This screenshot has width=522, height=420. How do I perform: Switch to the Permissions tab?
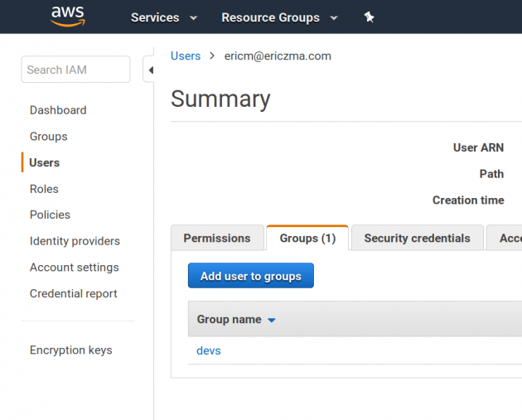(217, 239)
